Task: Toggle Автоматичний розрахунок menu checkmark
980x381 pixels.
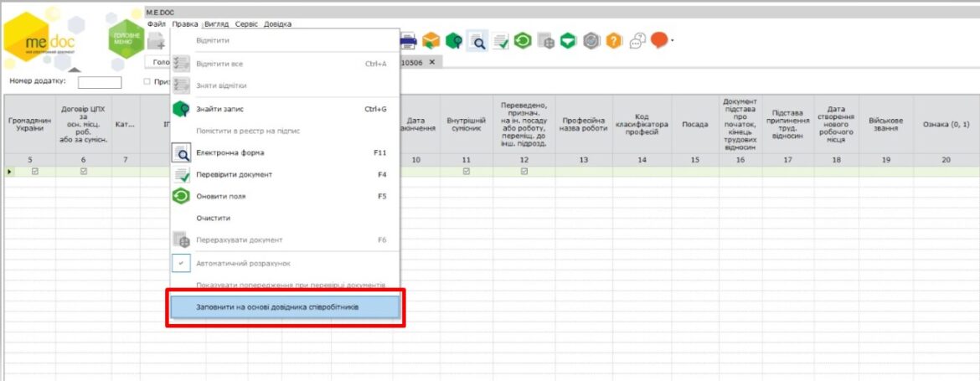Action: tap(181, 264)
